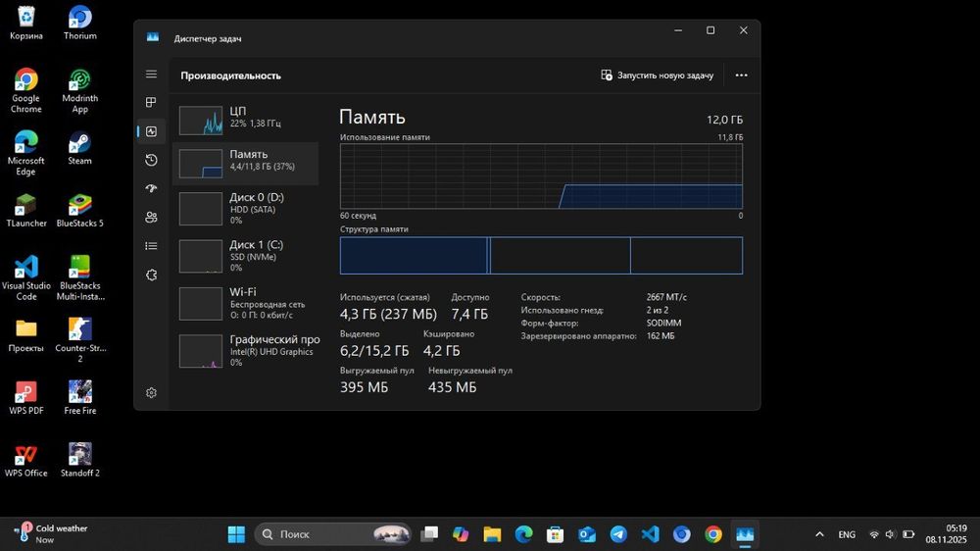Select the TLauncher desktop shortcut
The width and height of the screenshot is (980, 551).
tap(26, 211)
